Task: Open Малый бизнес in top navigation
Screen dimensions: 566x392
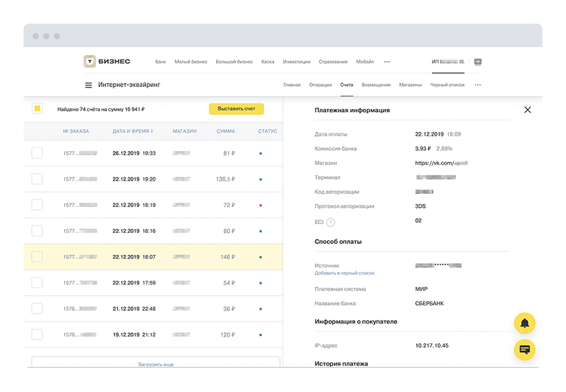Action: (191, 62)
